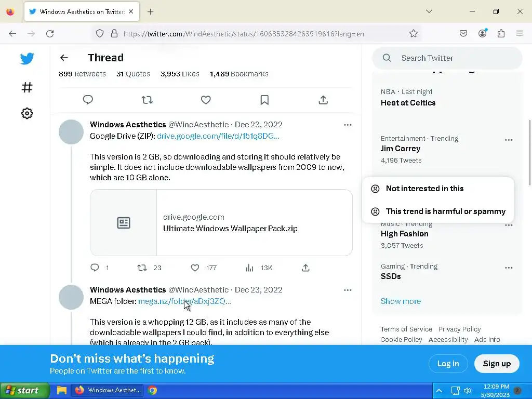Retweet the main tweet
The image size is (532, 399).
point(147,100)
